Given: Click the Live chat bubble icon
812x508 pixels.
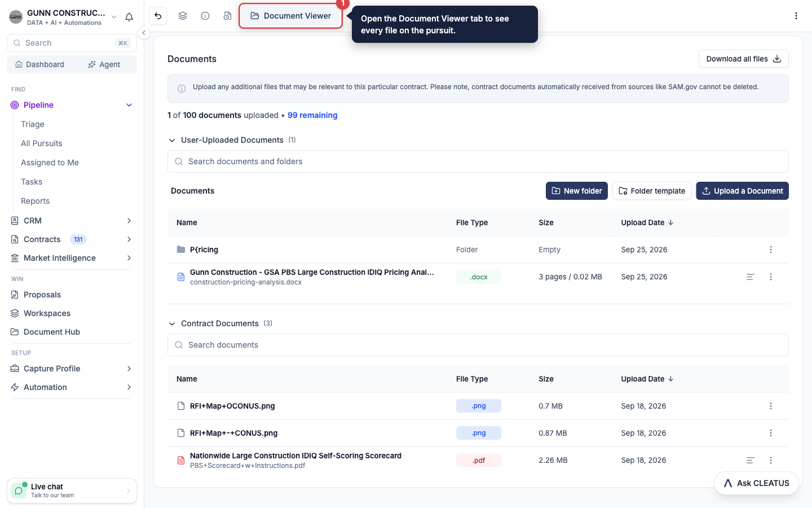Looking at the screenshot, I should pyautogui.click(x=19, y=491).
